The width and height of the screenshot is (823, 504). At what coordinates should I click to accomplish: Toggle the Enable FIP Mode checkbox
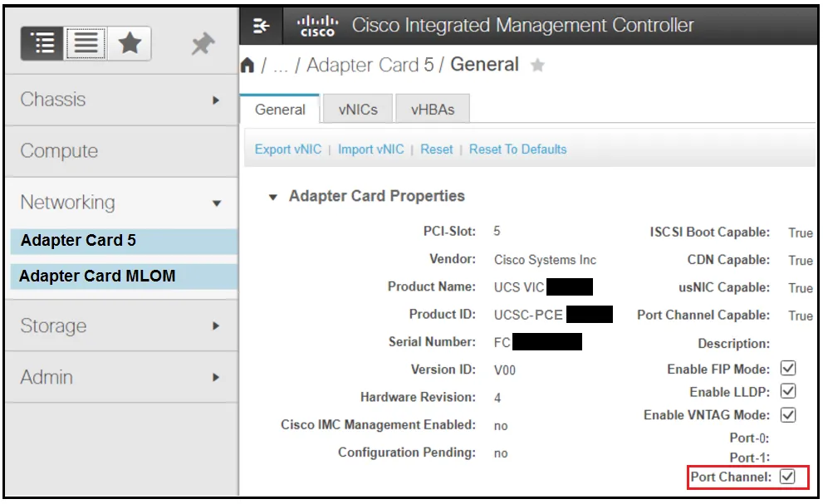[x=788, y=369]
